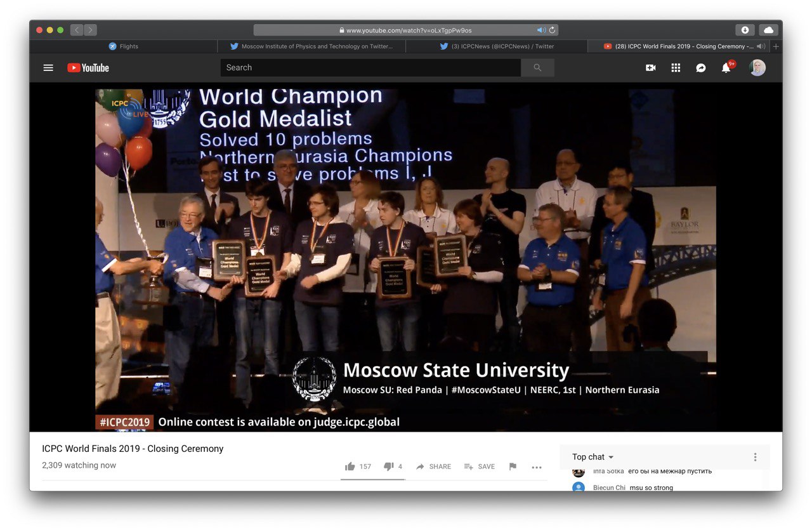Image resolution: width=812 pixels, height=530 pixels.
Task: Open the messages bubble icon
Action: (701, 68)
